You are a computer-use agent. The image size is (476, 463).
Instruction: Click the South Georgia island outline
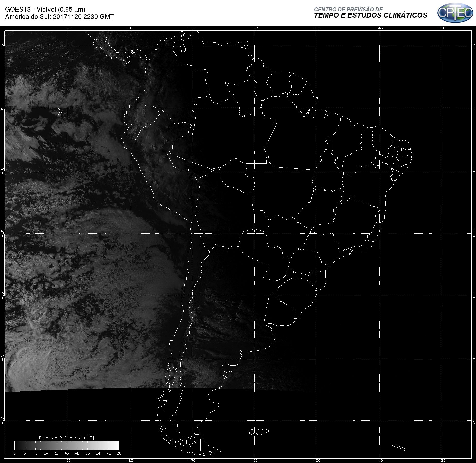pyautogui.click(x=399, y=448)
